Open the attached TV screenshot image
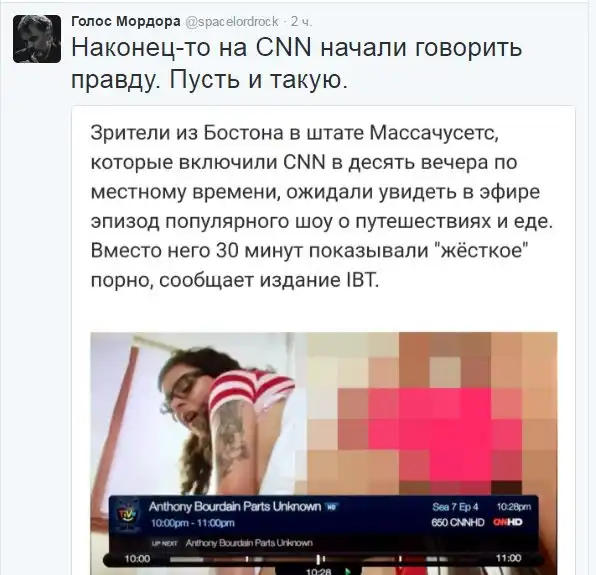 [324, 453]
